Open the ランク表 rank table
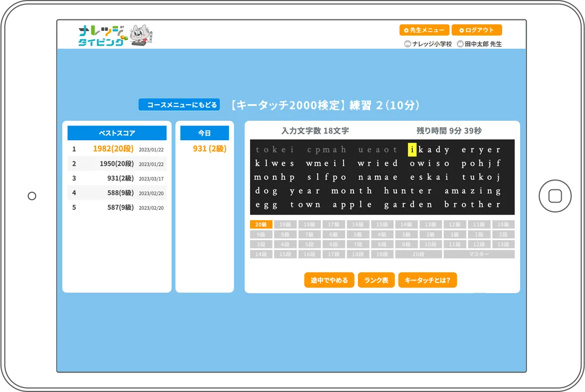Image resolution: width=585 pixels, height=392 pixels. point(376,280)
